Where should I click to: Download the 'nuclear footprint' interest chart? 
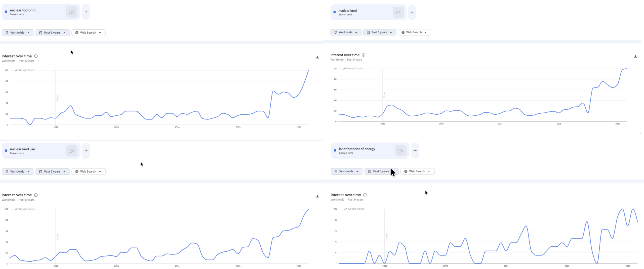coord(317,58)
